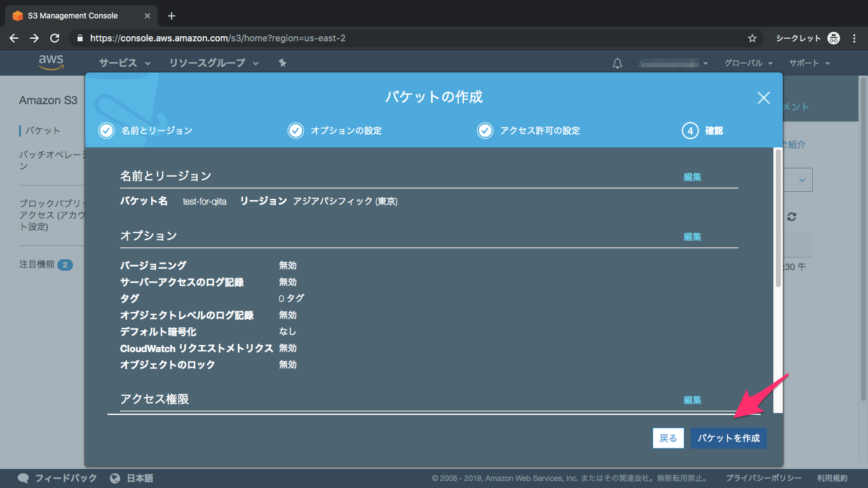Click the サーバーアクセスのログ記録 label
The width and height of the screenshot is (868, 488).
point(182,282)
